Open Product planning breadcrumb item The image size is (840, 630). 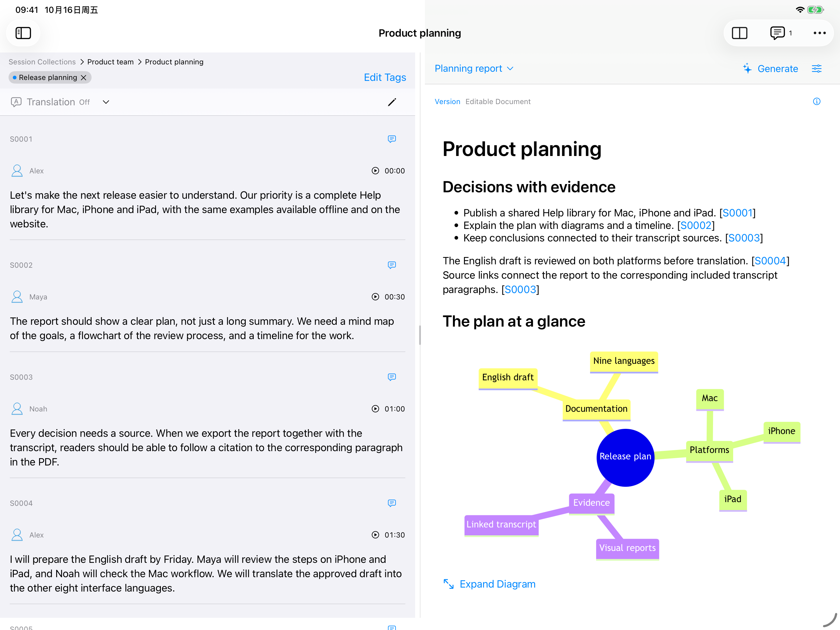click(x=174, y=62)
